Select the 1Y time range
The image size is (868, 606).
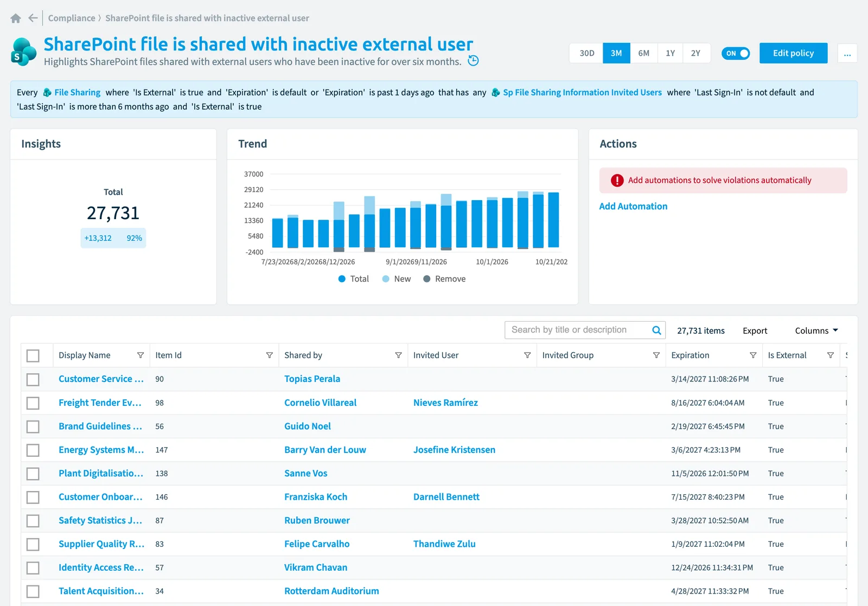[x=670, y=53]
